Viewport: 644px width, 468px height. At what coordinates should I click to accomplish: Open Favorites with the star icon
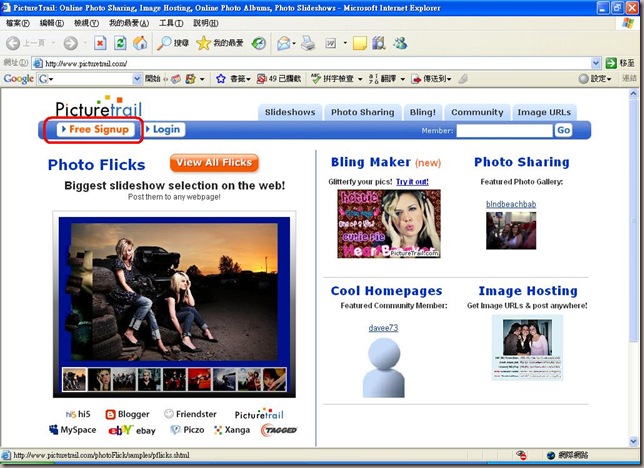220,43
